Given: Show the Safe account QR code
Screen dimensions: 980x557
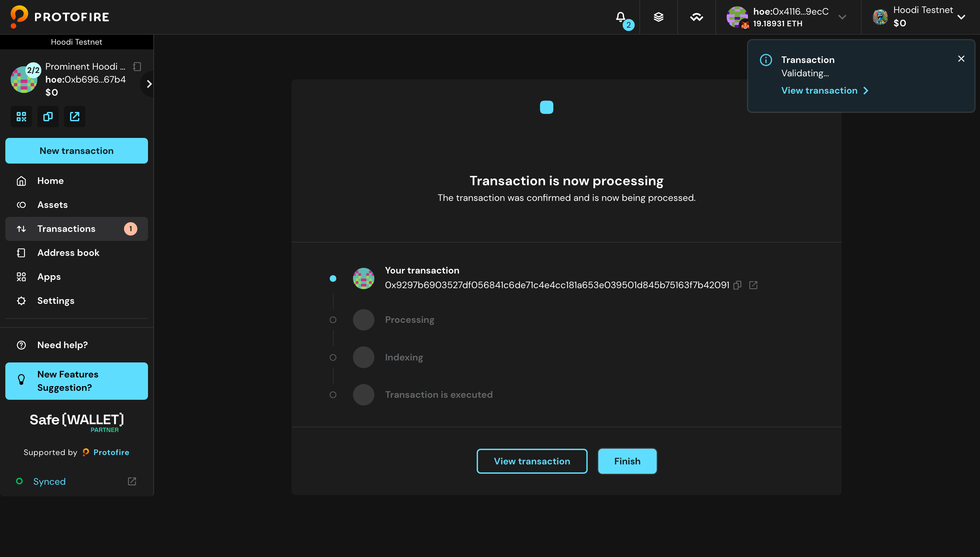Looking at the screenshot, I should pyautogui.click(x=21, y=116).
